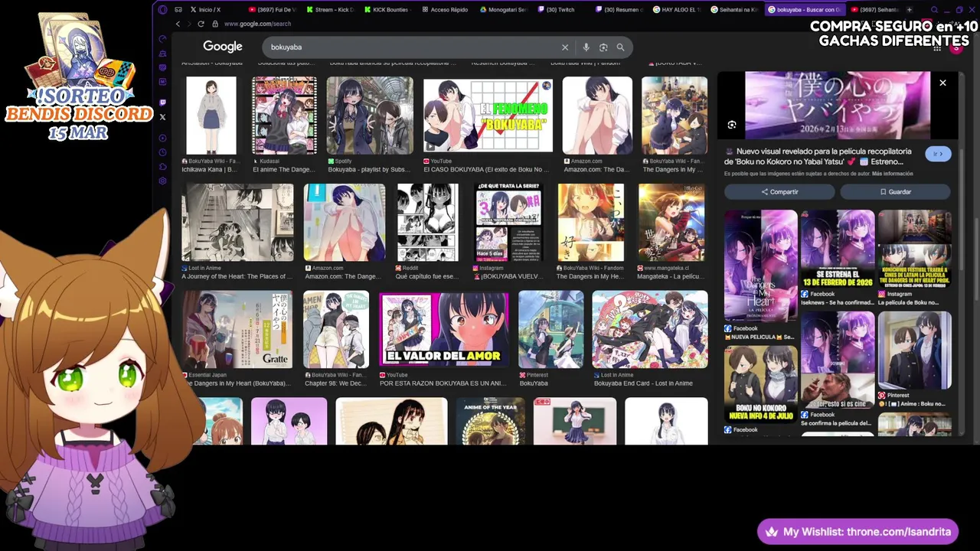Open the Reddit manga page thumbnail
The width and height of the screenshot is (980, 551).
(x=427, y=222)
